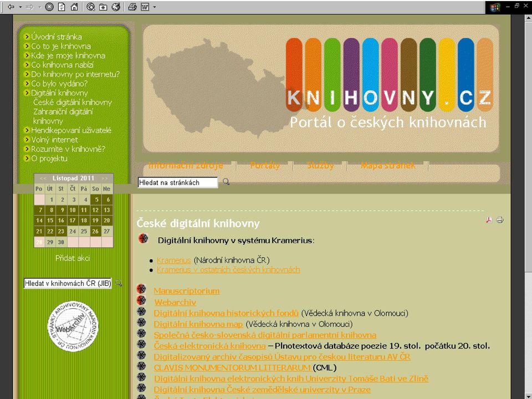Refresh the page using the toolbar icon

tap(62, 7)
